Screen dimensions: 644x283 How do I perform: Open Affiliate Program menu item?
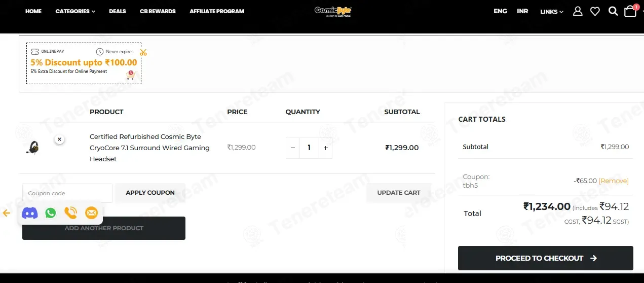click(x=217, y=11)
